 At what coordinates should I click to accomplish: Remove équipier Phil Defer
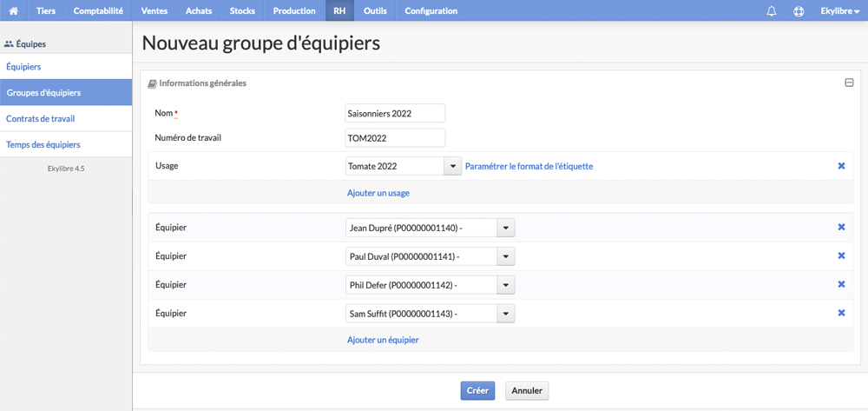tap(841, 284)
